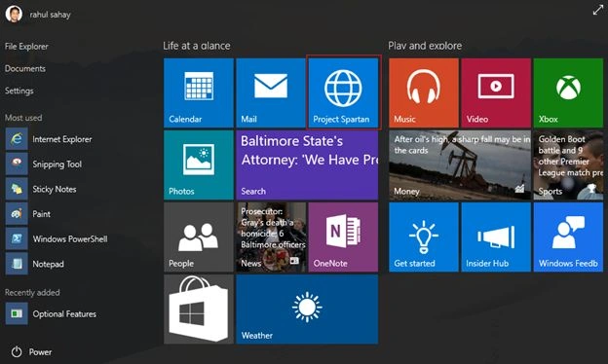Click the rahul sahay account name
The height and width of the screenshot is (364, 608).
[50, 15]
